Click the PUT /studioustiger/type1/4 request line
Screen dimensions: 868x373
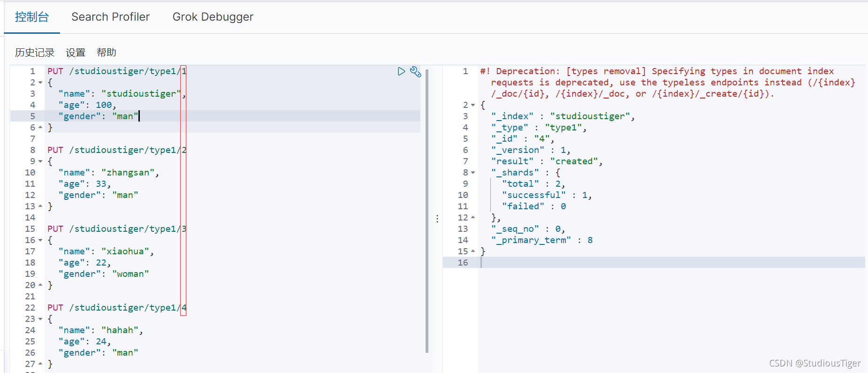click(x=117, y=308)
